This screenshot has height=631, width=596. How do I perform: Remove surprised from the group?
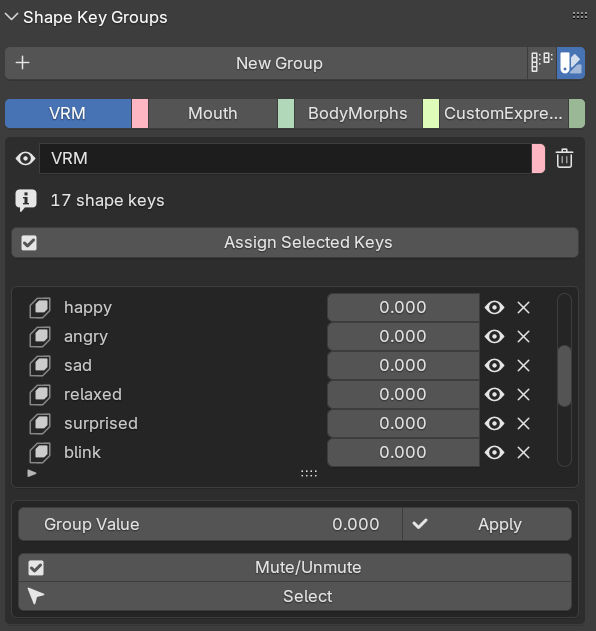coord(523,423)
